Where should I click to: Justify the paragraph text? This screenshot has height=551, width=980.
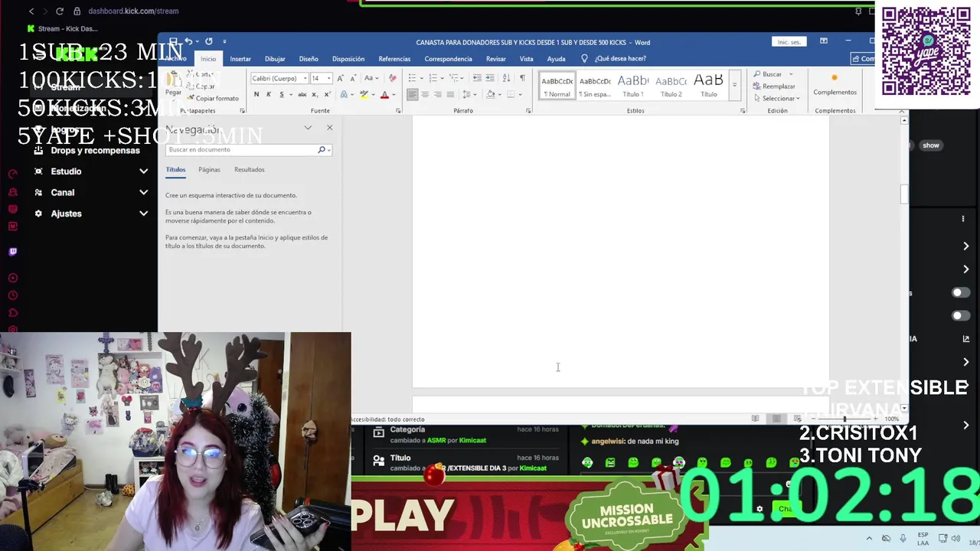click(450, 94)
